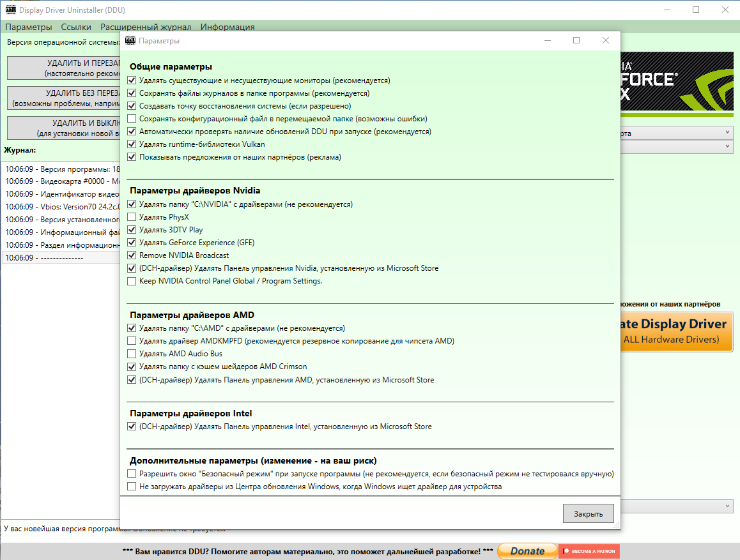Click УДАЛИТЬ БЕЗ ПЕРЕЗАГРУЗКИ button
Image resolution: width=740 pixels, height=560 pixels.
(64, 98)
